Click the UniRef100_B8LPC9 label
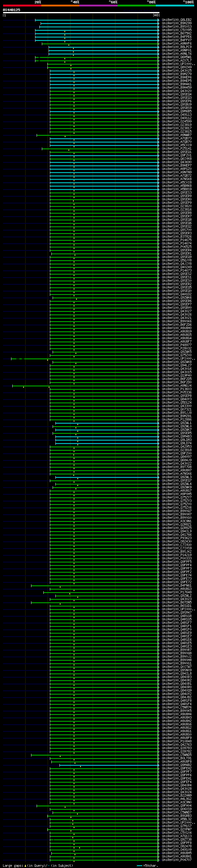This screenshot has height=868, width=197. tap(177, 47)
